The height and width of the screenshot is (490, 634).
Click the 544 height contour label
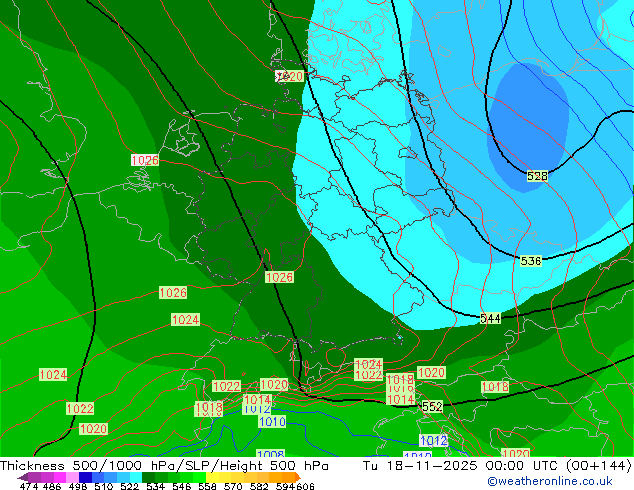490,319
